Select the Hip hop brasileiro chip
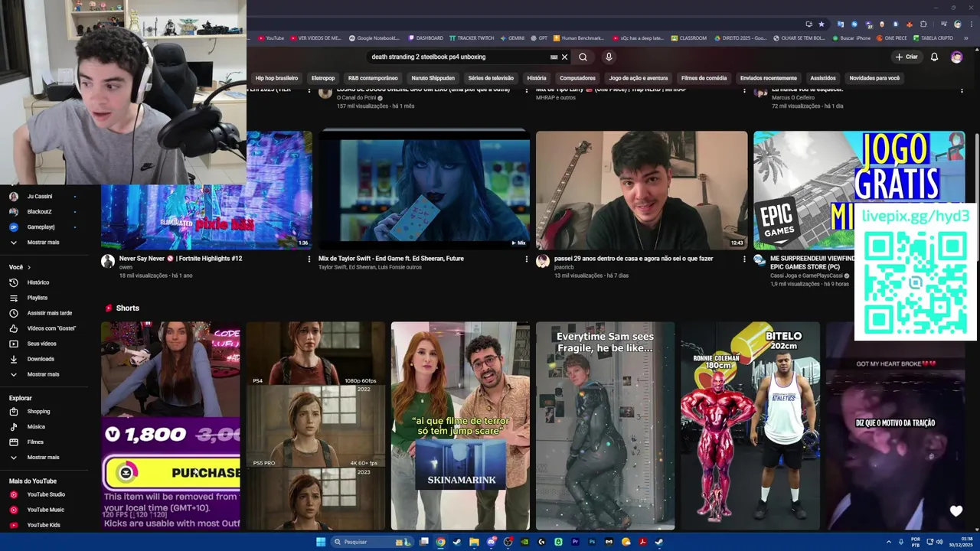980x551 pixels. pos(276,78)
